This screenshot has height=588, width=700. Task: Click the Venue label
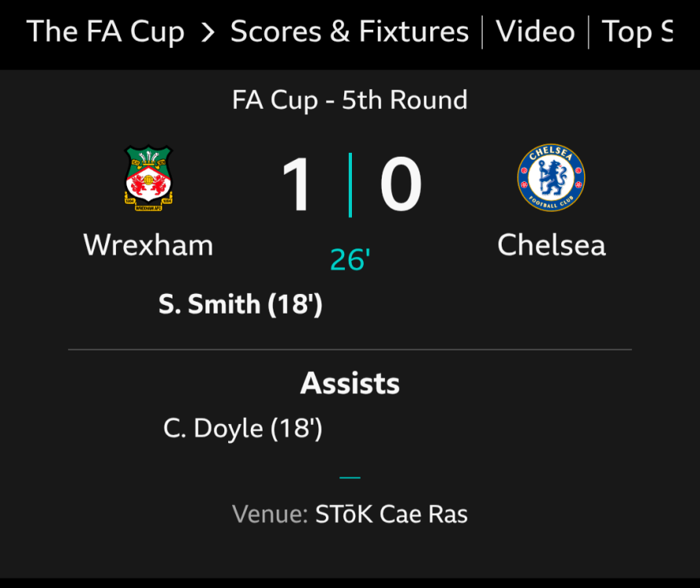tap(270, 515)
